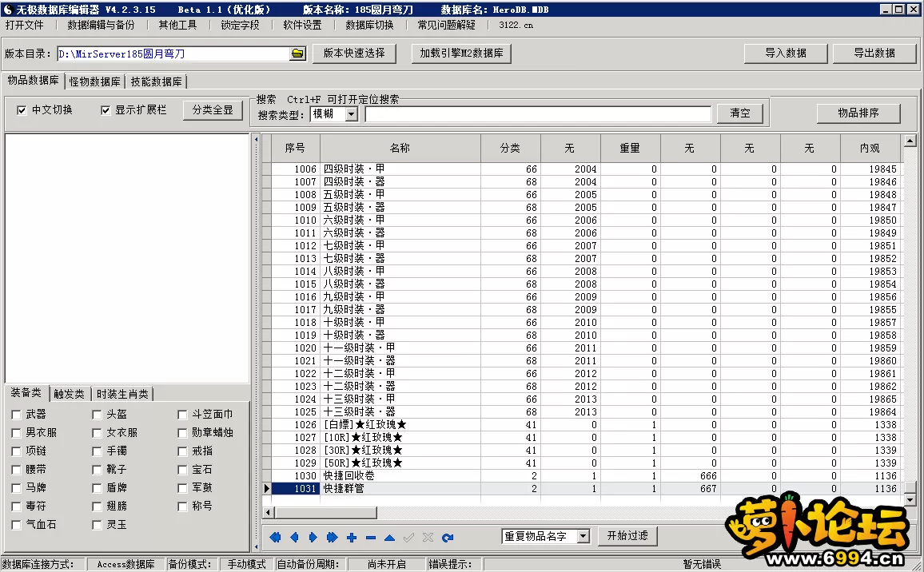Check the 武器 category box
Image resolution: width=924 pixels, height=572 pixels.
pyautogui.click(x=17, y=415)
